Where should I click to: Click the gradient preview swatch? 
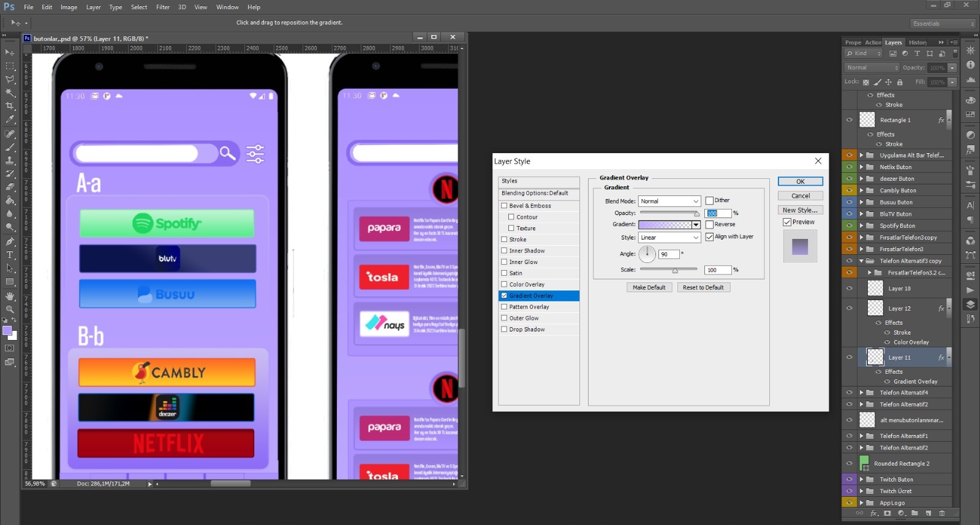[x=665, y=225]
